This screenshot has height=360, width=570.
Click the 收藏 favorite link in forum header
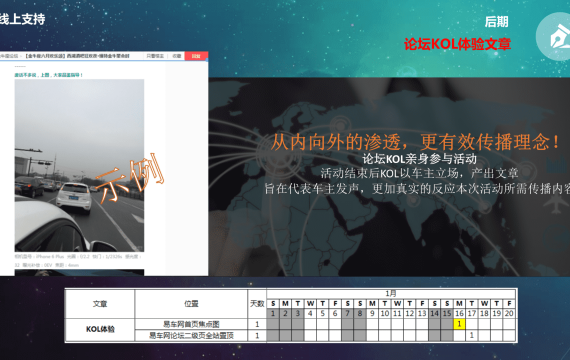click(177, 56)
